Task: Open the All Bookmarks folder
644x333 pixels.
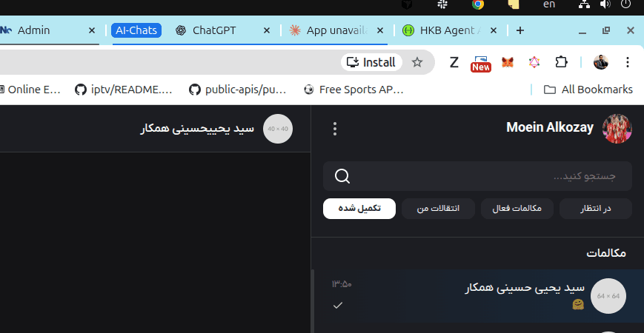Action: point(588,90)
